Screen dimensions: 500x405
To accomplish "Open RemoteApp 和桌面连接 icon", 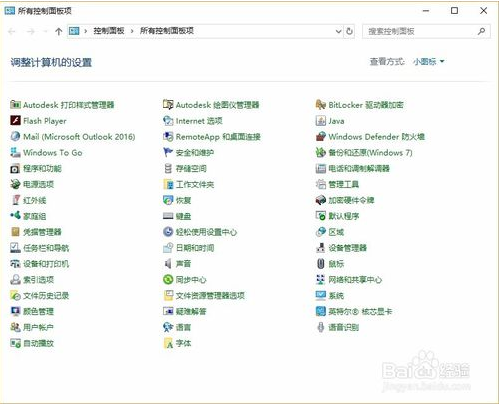I will coord(168,136).
